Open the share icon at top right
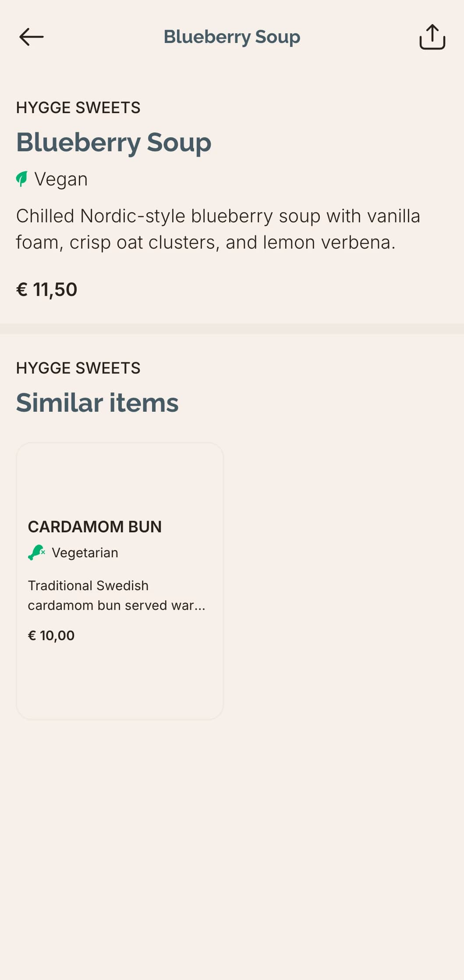 pos(432,37)
